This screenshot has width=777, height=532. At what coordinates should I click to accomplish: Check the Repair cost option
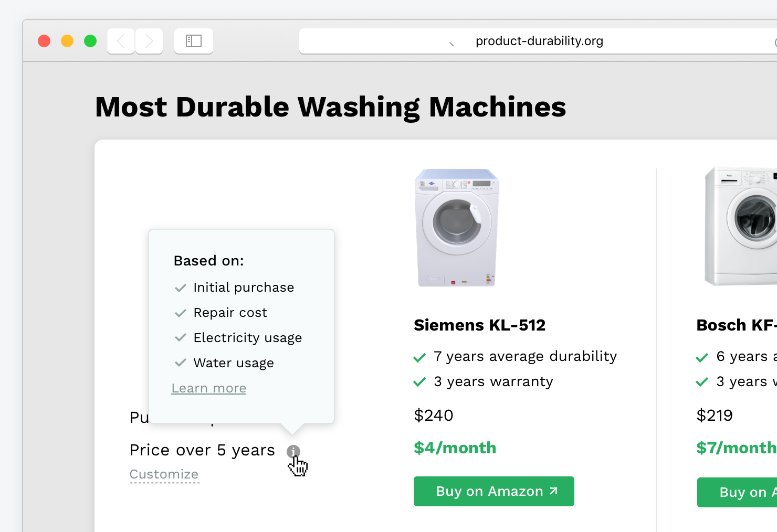181,313
